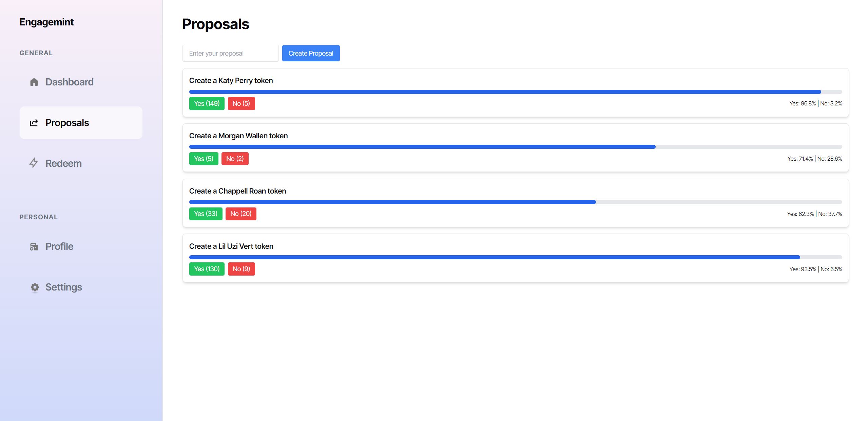Click the Settings gear icon
This screenshot has height=421, width=868.
[35, 286]
